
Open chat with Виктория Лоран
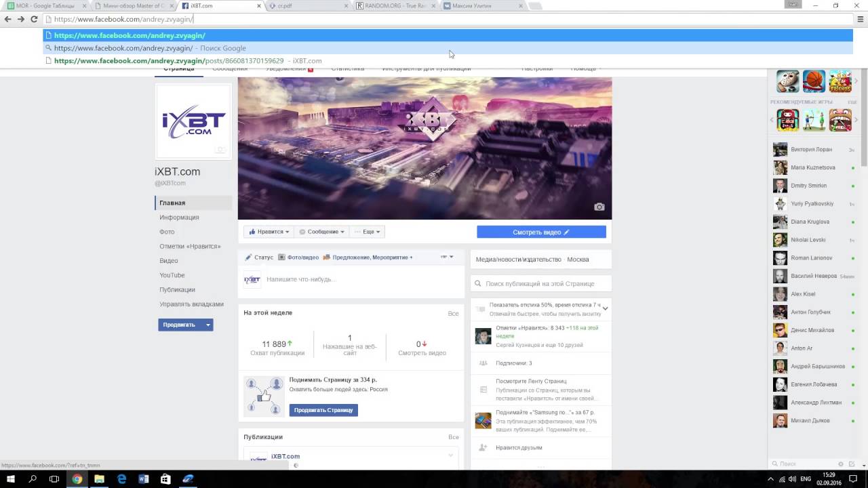(814, 149)
